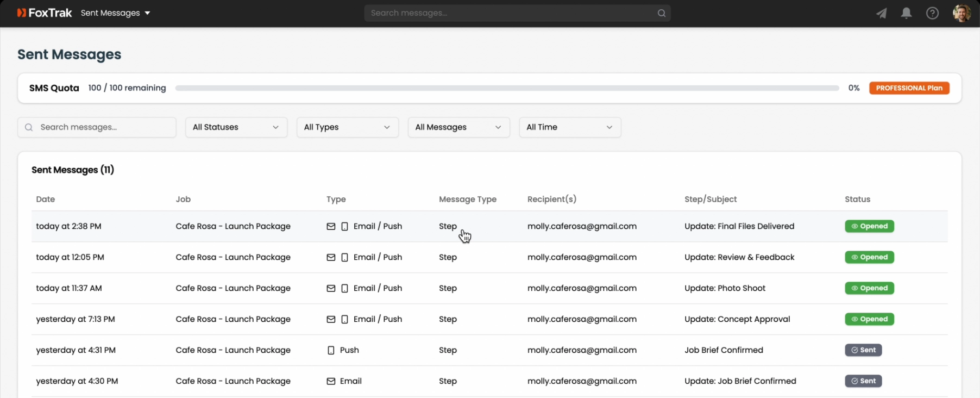This screenshot has width=980, height=398.
Task: Click the Recipient(s) column header
Action: (x=552, y=199)
